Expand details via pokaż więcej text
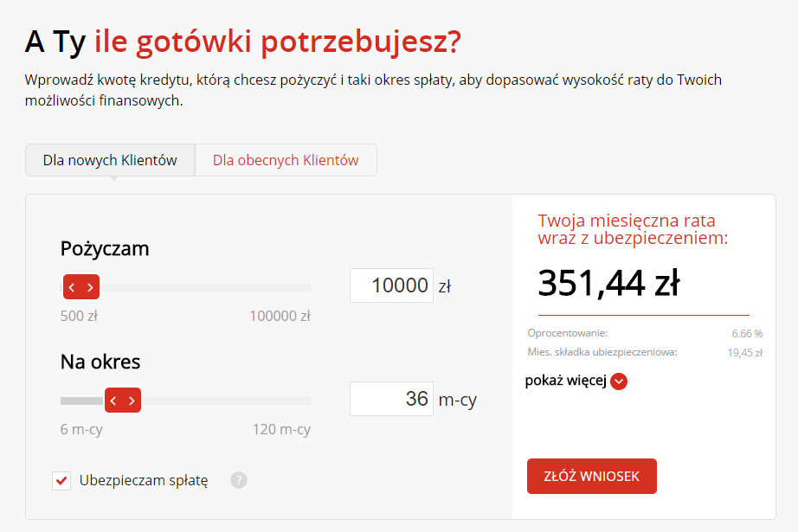The height and width of the screenshot is (532, 798). click(565, 381)
